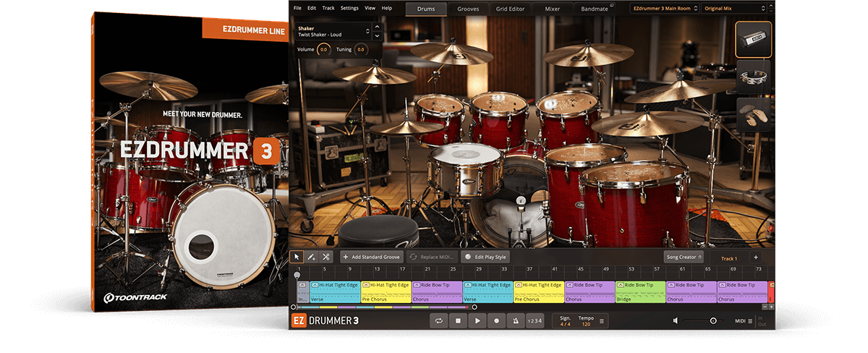Click the speaker volume icon

(x=676, y=320)
